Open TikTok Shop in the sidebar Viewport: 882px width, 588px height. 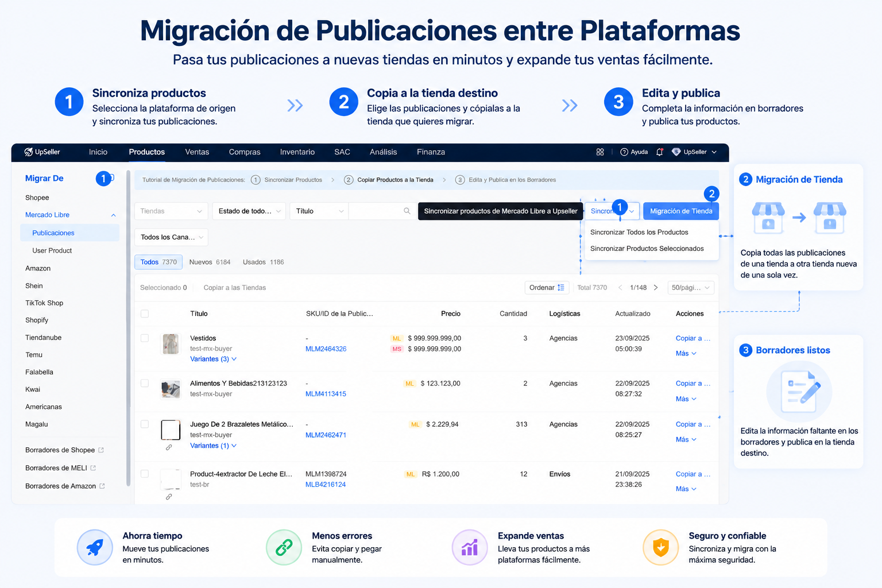pyautogui.click(x=44, y=303)
